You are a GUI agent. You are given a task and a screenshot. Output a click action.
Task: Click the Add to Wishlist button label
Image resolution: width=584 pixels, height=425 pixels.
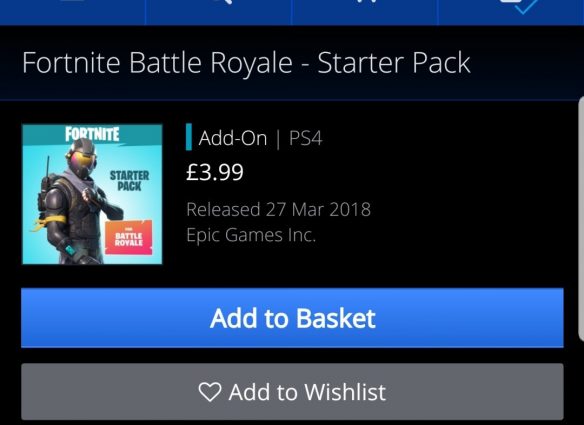tap(307, 392)
